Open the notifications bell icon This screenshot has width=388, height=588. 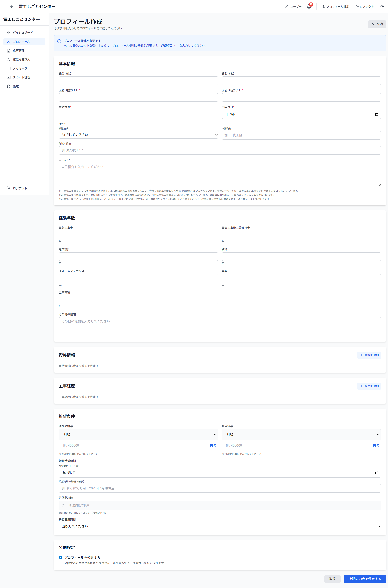309,7
